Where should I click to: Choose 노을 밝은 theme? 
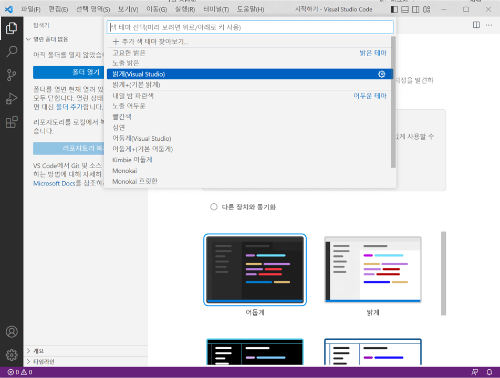pyautogui.click(x=250, y=63)
